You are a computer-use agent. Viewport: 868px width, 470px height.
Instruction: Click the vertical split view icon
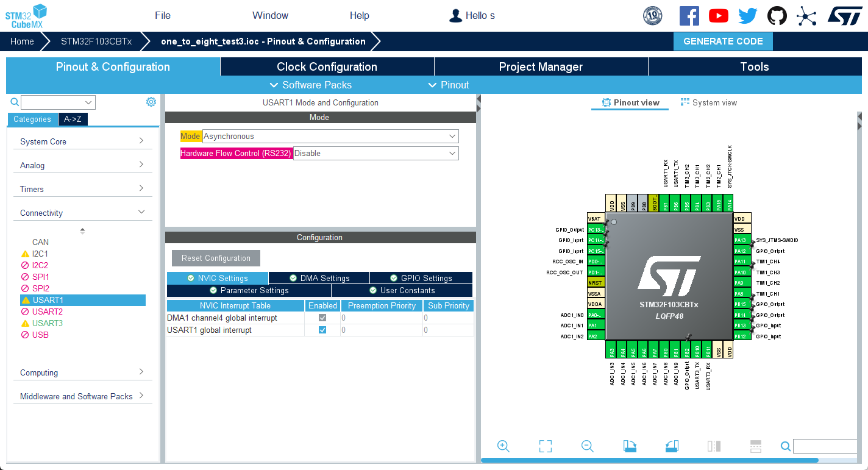pos(714,446)
